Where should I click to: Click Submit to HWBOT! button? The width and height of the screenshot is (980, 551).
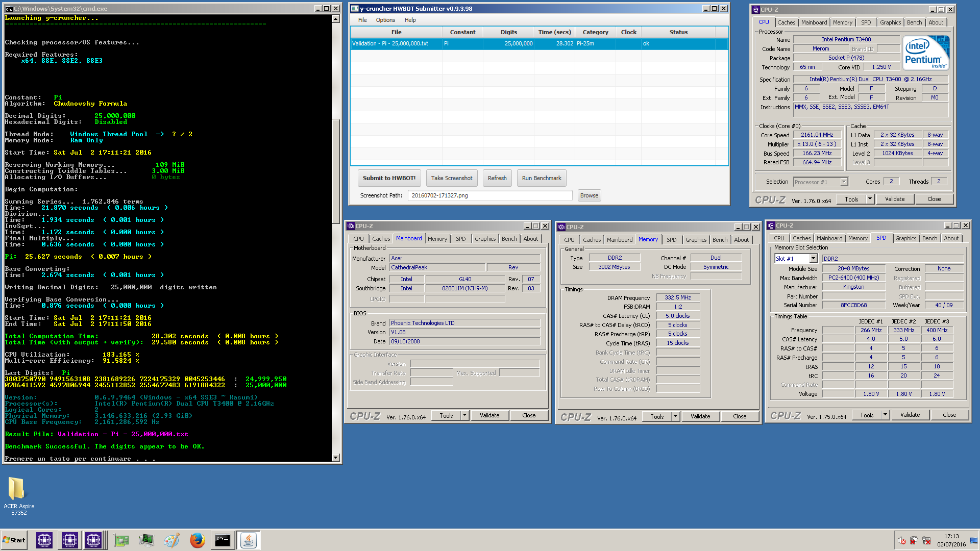coord(389,178)
